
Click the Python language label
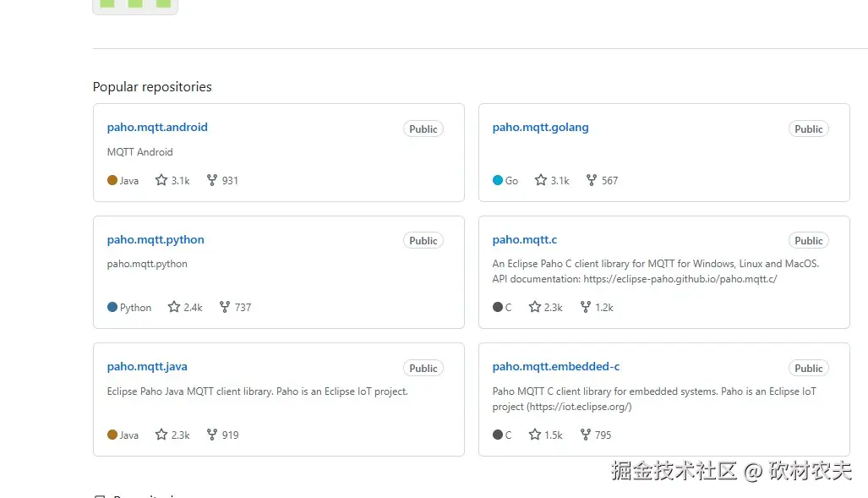tap(135, 308)
